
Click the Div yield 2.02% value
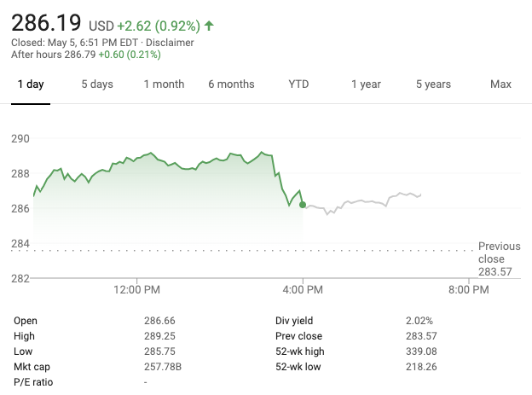(419, 321)
